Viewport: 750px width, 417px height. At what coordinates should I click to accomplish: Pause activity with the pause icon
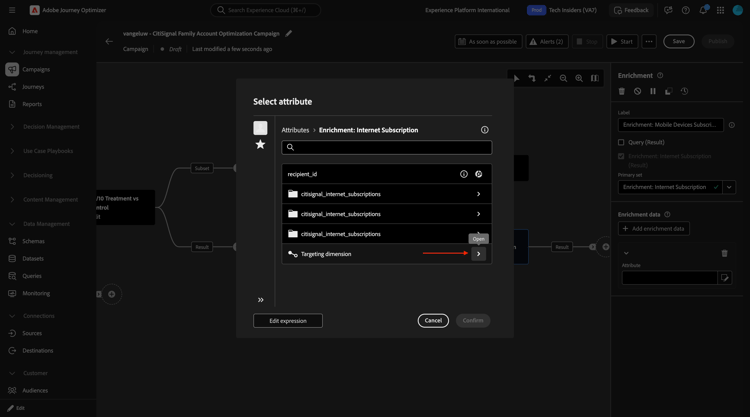point(653,91)
